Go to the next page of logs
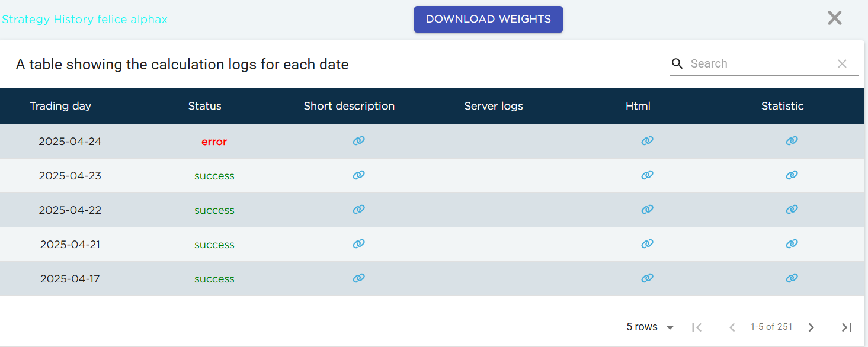Image resolution: width=868 pixels, height=347 pixels. coord(811,327)
